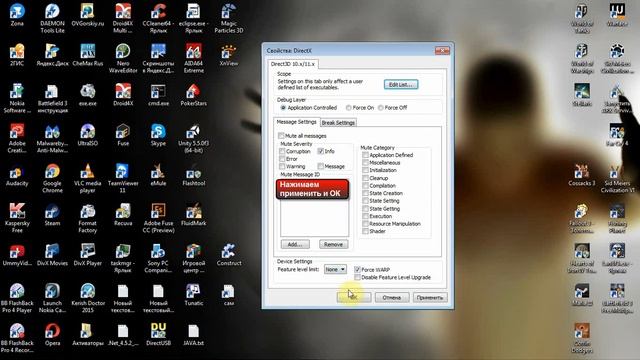The image size is (640, 360).
Task: Click the Opera browser icon
Action: (x=52, y=335)
